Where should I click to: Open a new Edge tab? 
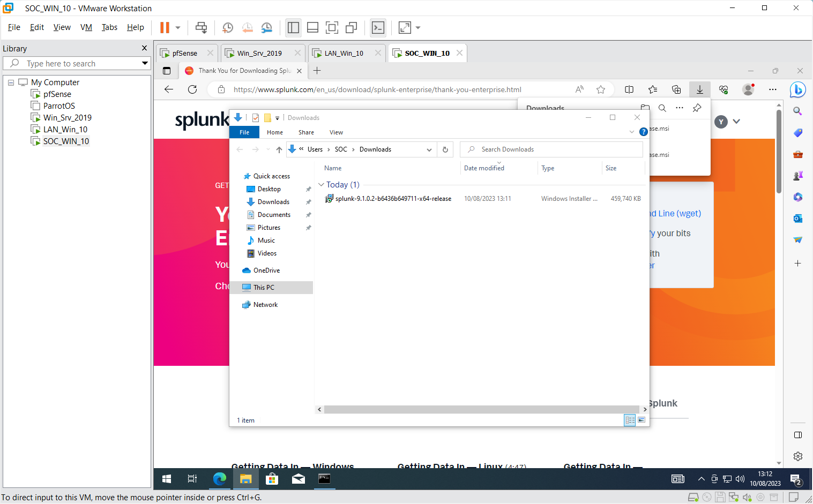[x=317, y=70]
